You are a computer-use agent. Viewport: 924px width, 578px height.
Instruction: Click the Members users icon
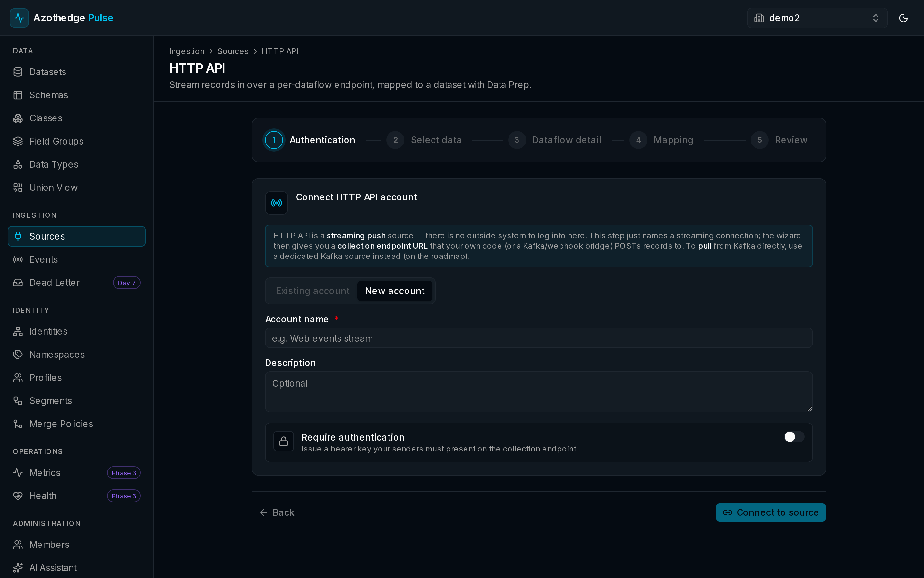pyautogui.click(x=18, y=545)
